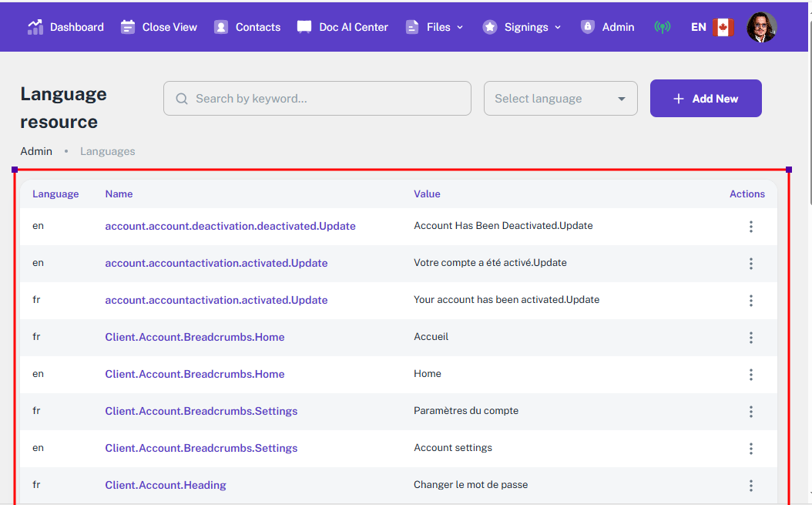Click the Dashboard chart icon
The width and height of the screenshot is (812, 505).
[x=35, y=27]
